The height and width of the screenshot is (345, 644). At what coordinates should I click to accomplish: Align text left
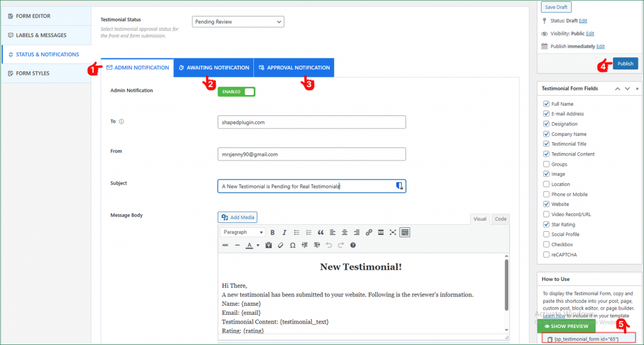pos(333,232)
